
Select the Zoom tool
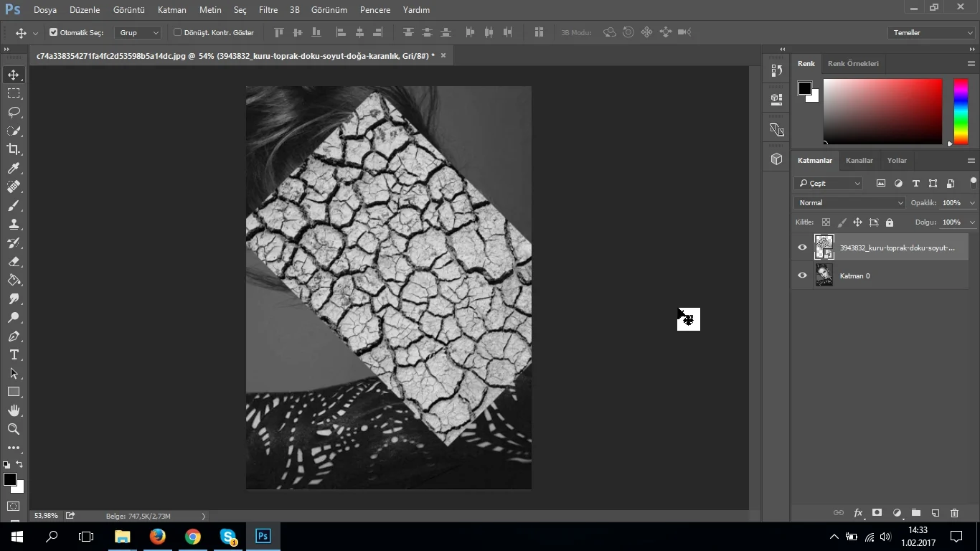14,429
